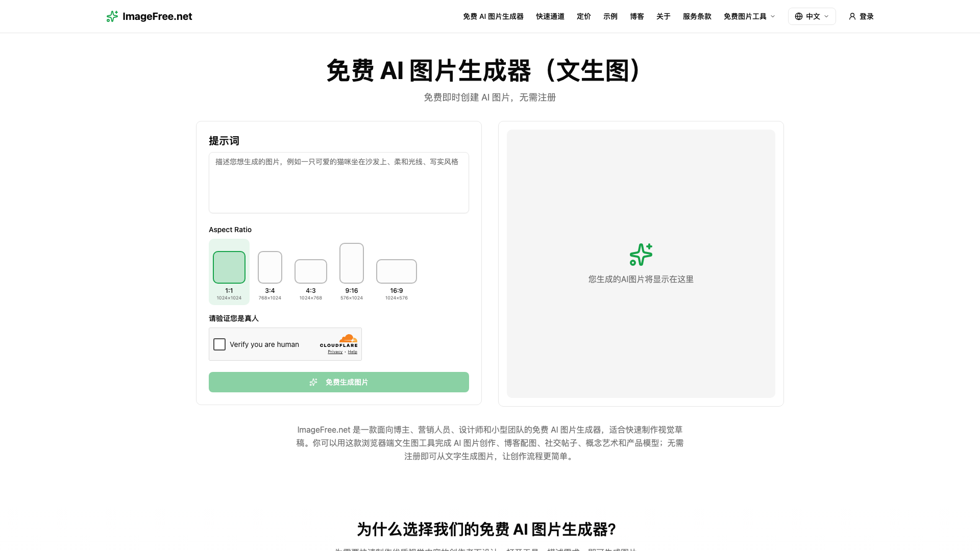Click the green sparkle placeholder icon in preview

pos(641,254)
